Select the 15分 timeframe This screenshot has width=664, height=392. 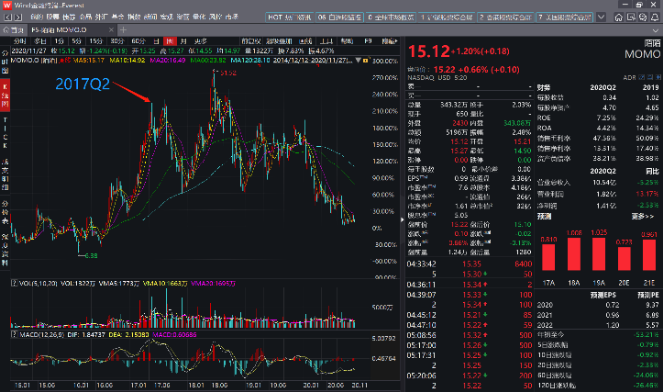[x=96, y=41]
